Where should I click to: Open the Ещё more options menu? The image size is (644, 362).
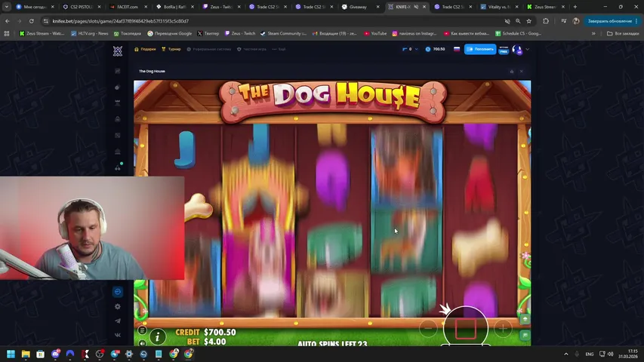click(x=279, y=49)
